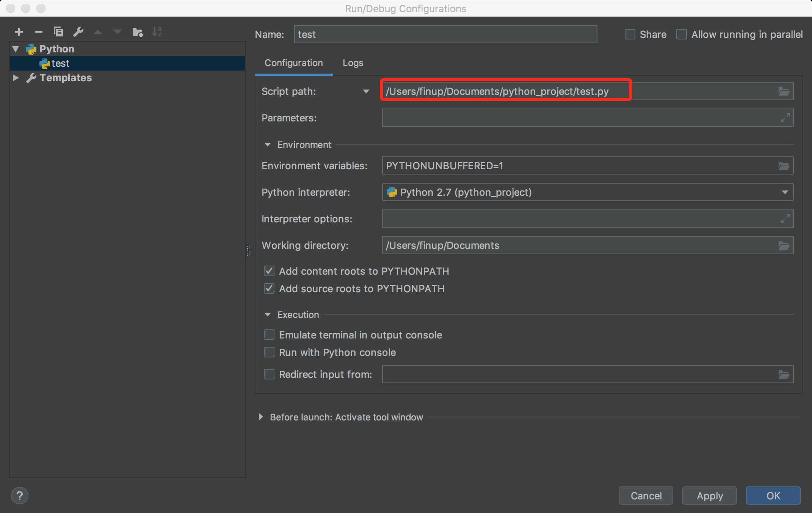Toggle Add content roots to PYTHONPATH
This screenshot has height=513, width=812.
tap(268, 270)
